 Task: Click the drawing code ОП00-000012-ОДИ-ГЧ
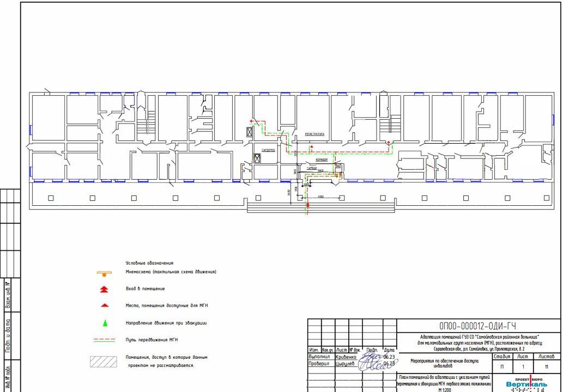(x=478, y=326)
